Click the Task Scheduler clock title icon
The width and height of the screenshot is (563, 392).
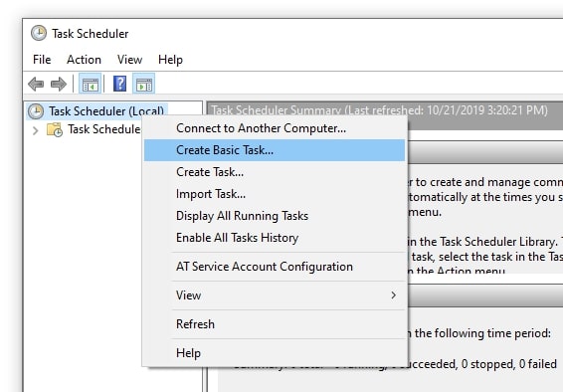click(39, 33)
